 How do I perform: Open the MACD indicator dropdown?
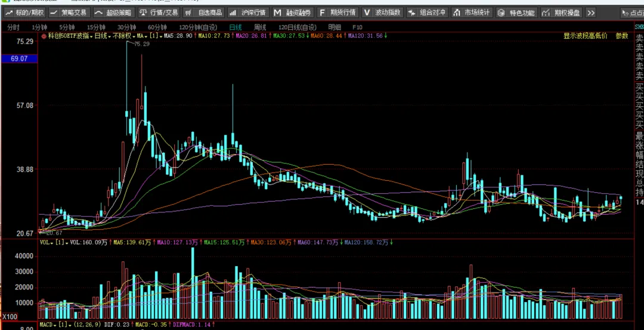(x=48, y=325)
